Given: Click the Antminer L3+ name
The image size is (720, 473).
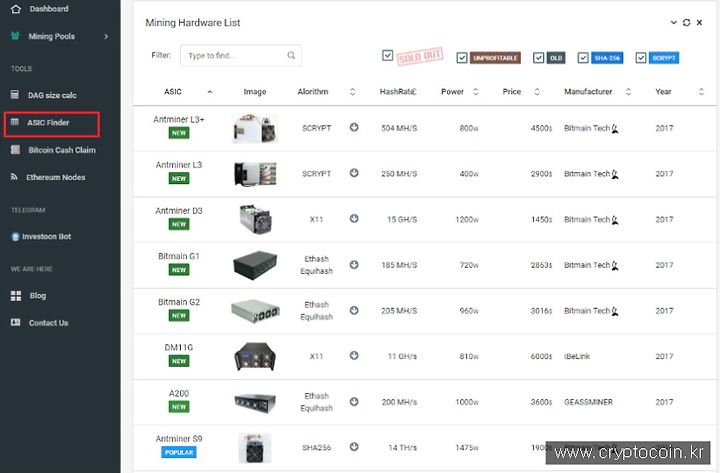Looking at the screenshot, I should [x=179, y=119].
